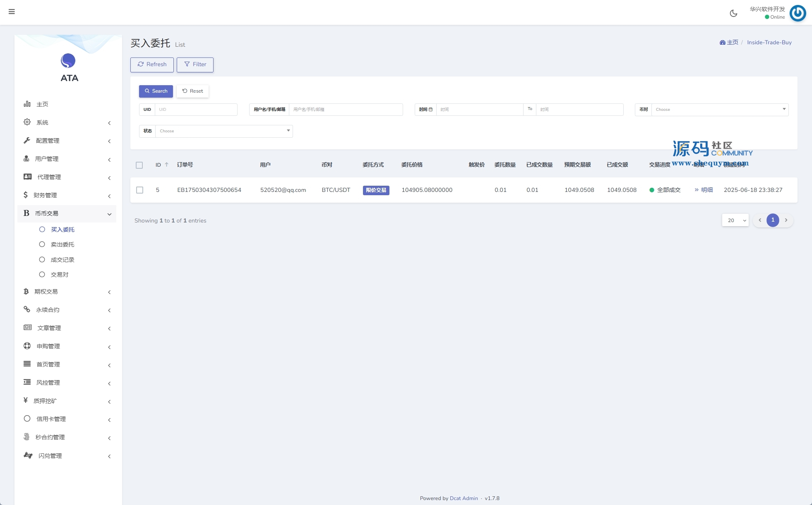
Task: Click the 系统 gear icon
Action: tap(27, 122)
